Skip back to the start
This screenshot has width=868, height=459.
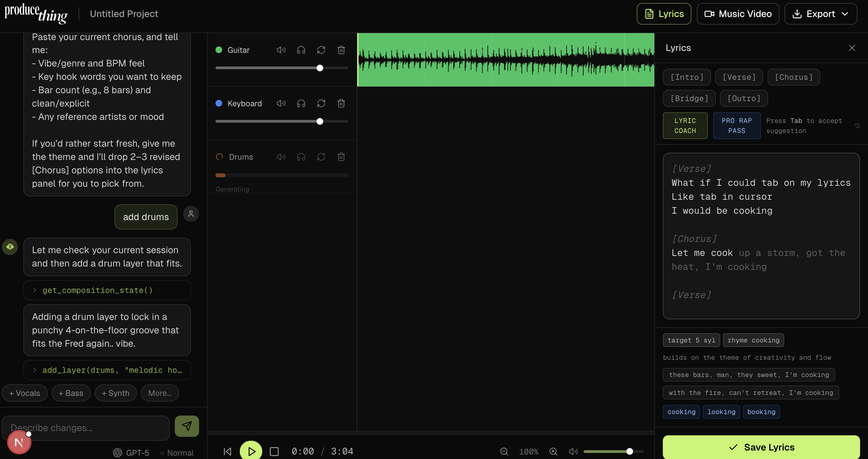click(x=228, y=451)
